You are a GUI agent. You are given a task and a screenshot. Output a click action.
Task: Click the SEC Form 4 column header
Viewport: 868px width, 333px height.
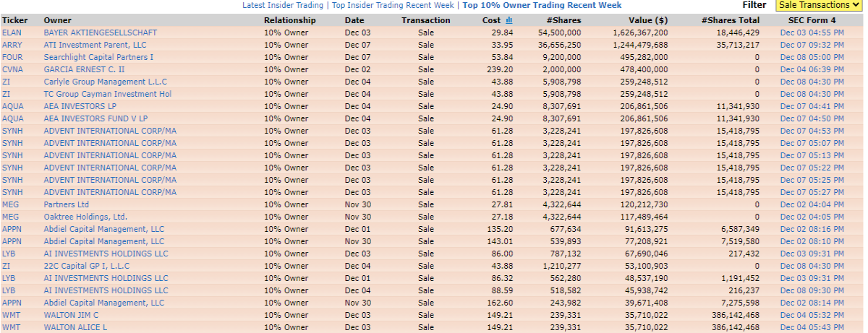[x=812, y=20]
